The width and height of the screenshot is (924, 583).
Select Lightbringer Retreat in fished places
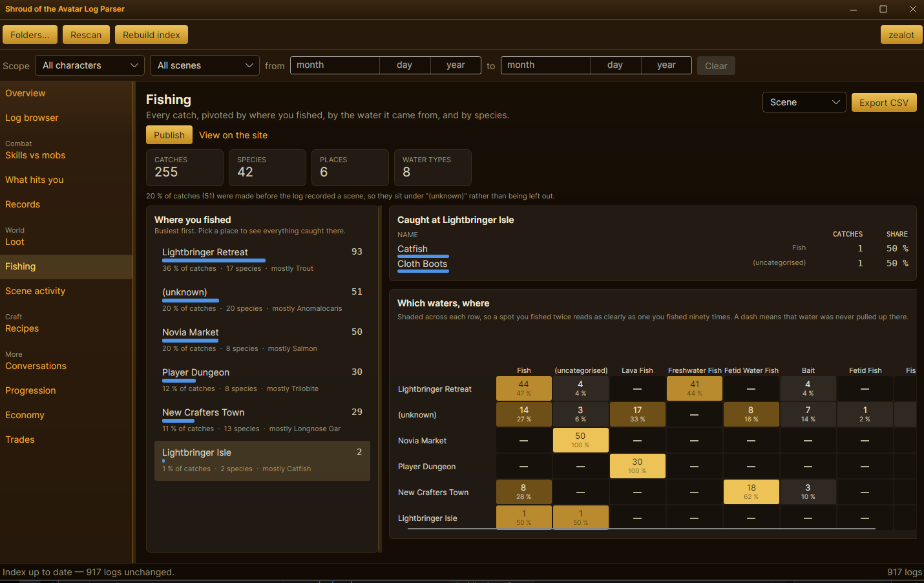[262, 260]
